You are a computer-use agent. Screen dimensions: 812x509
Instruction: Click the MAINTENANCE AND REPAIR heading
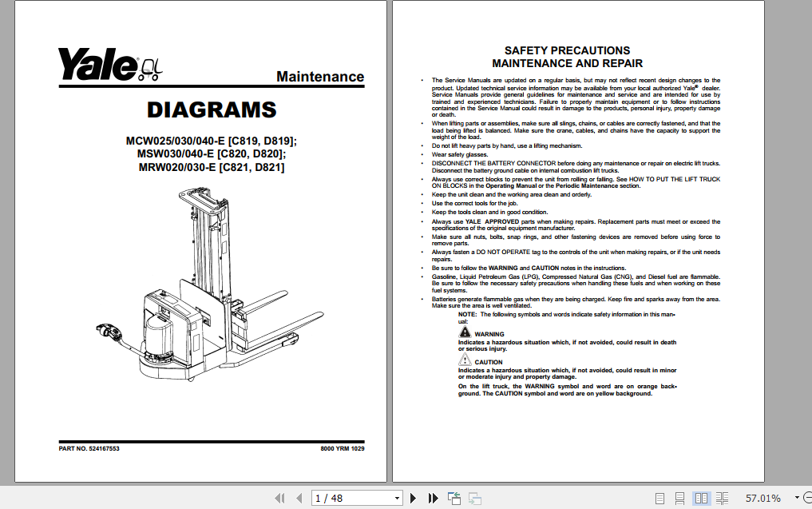(567, 63)
